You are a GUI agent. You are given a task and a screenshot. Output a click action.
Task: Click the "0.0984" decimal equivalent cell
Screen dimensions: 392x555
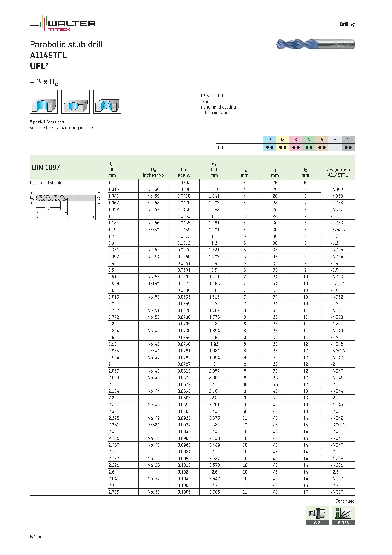[184, 452]
